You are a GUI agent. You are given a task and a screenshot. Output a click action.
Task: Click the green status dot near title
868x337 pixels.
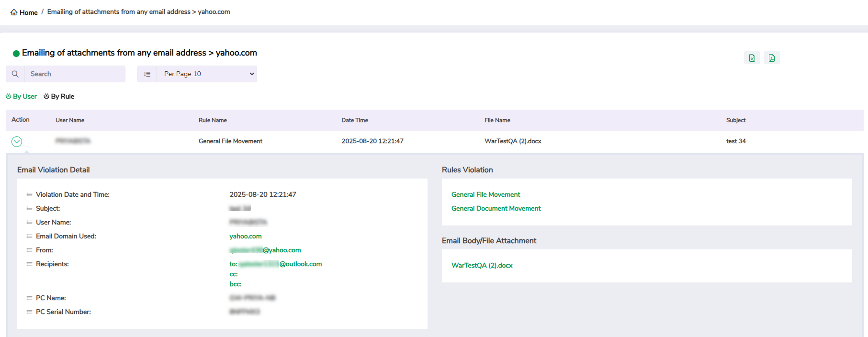(x=16, y=54)
